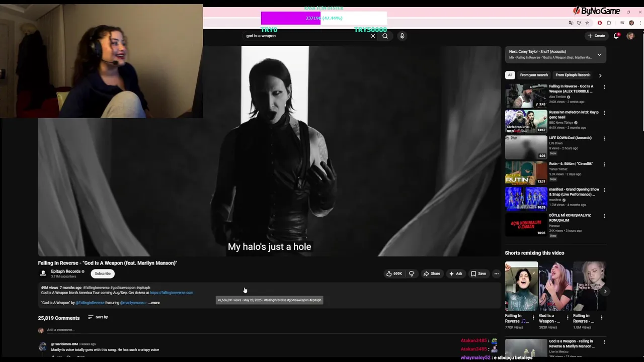The width and height of the screenshot is (644, 362).
Task: Open options for BÖYLE Mİ KONUŞMALIYIZ video
Action: (x=604, y=216)
